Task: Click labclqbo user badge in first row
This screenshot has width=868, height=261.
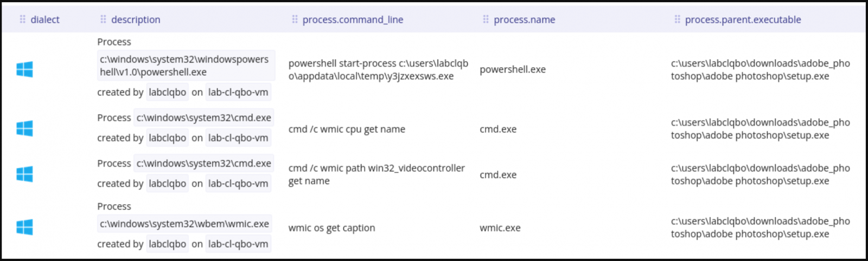Action: (x=167, y=92)
